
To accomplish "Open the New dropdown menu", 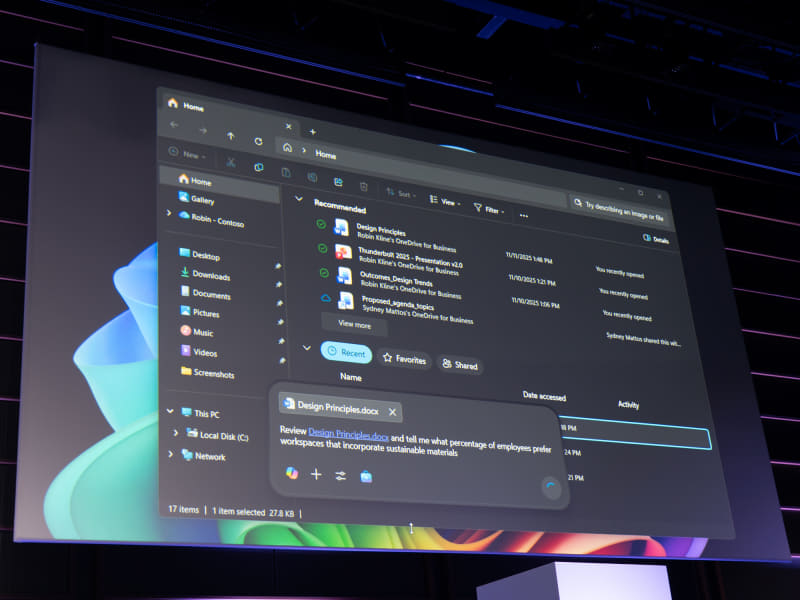I will 188,154.
